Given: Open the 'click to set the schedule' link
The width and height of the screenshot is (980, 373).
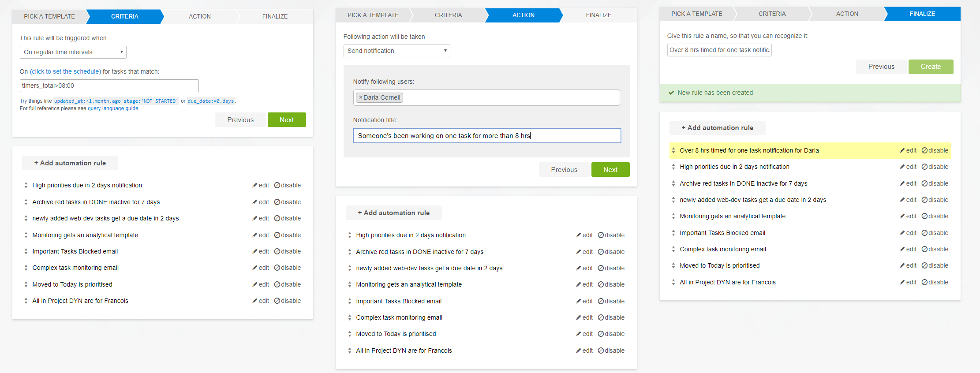Looking at the screenshot, I should [x=65, y=71].
